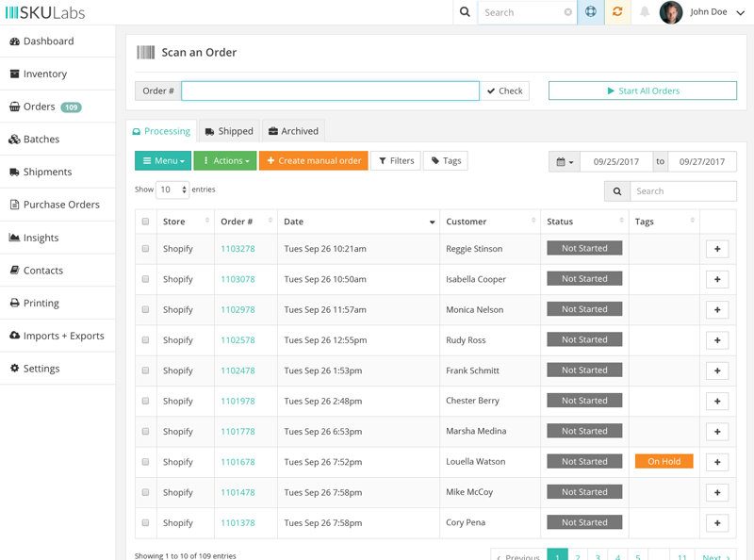754x560 pixels.
Task: Click plus button for order 1101778
Action: [717, 432]
